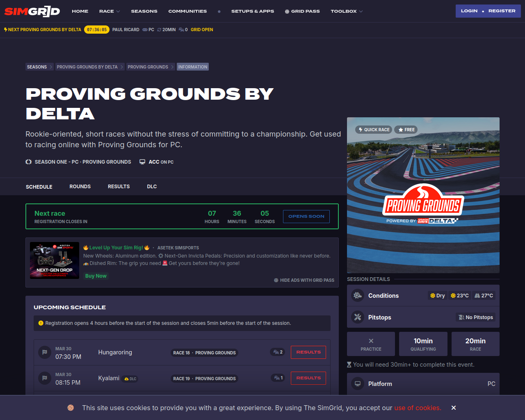Open Setups & Apps
Viewport: 525px width, 420px height.
[x=253, y=11]
